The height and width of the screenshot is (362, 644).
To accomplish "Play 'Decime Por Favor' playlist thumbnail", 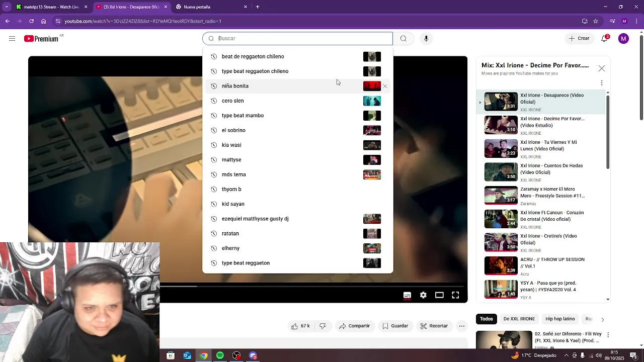I will tap(501, 125).
